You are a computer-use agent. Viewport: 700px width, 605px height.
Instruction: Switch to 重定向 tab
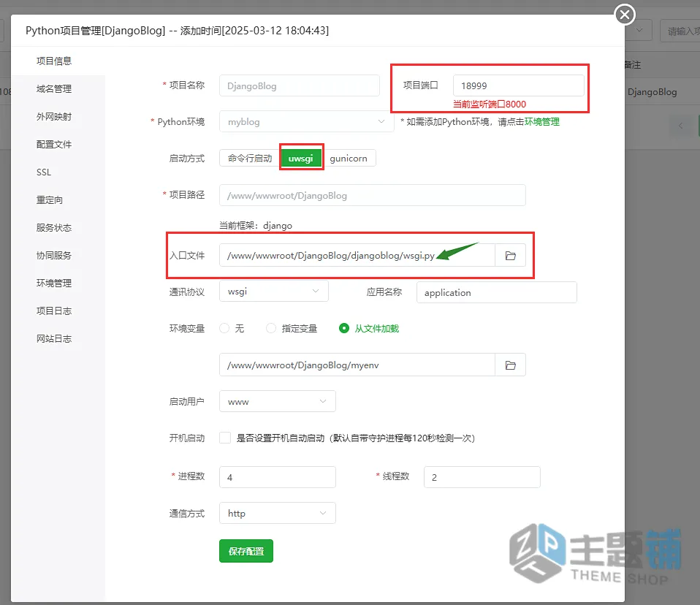(x=50, y=200)
